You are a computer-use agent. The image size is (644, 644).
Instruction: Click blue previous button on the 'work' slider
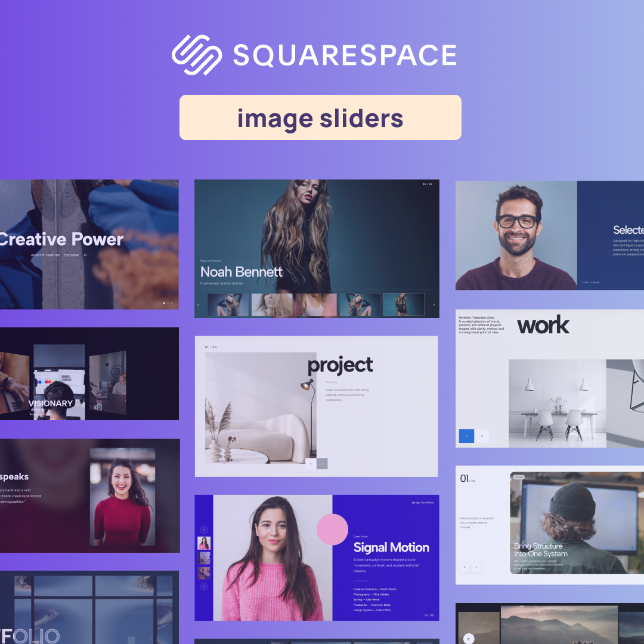click(x=466, y=436)
